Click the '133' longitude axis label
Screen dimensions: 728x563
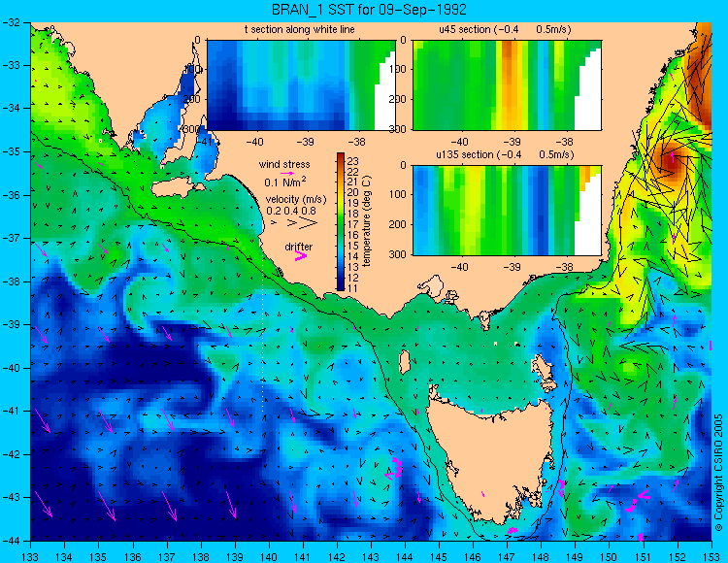click(30, 556)
